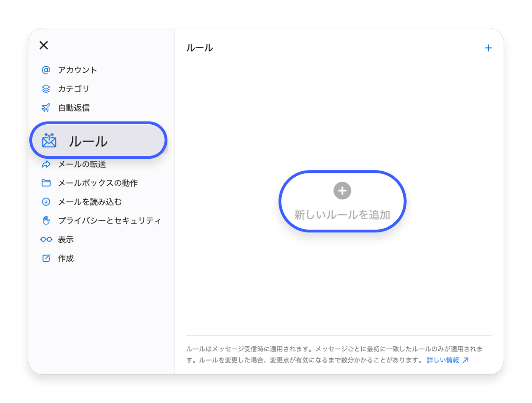This screenshot has height=403, width=532.
Task: Click the Categories stacked-layers icon
Action: 46,89
